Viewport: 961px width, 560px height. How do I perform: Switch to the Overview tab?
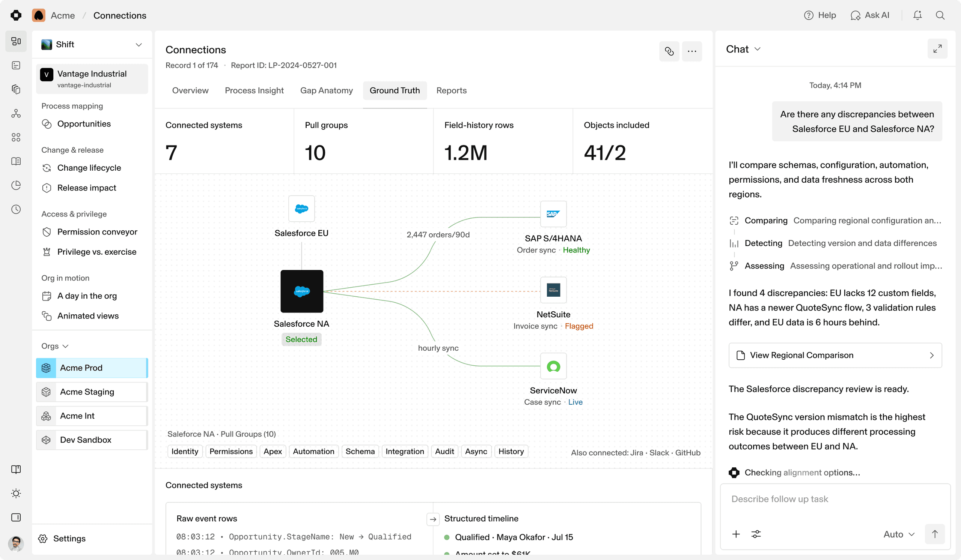coord(190,90)
